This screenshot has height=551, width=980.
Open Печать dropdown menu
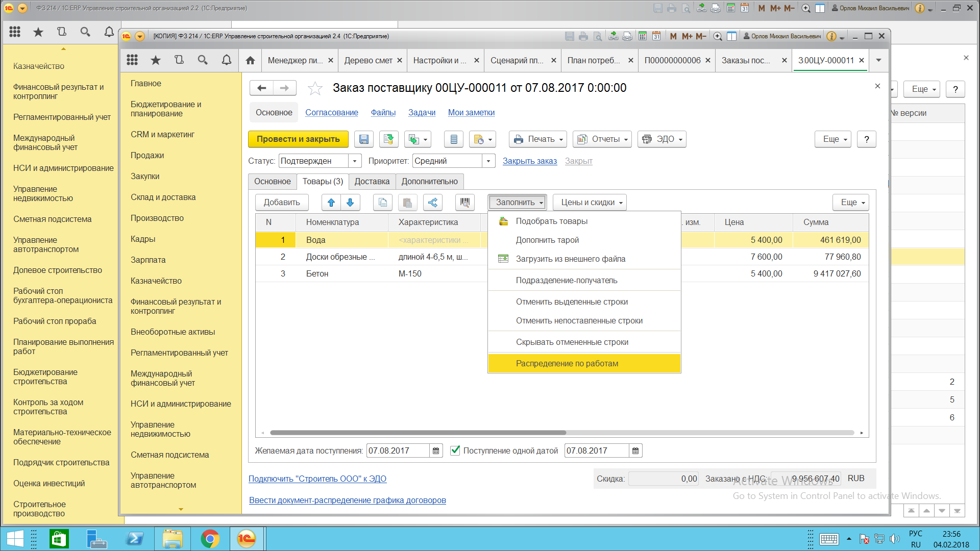tap(538, 139)
